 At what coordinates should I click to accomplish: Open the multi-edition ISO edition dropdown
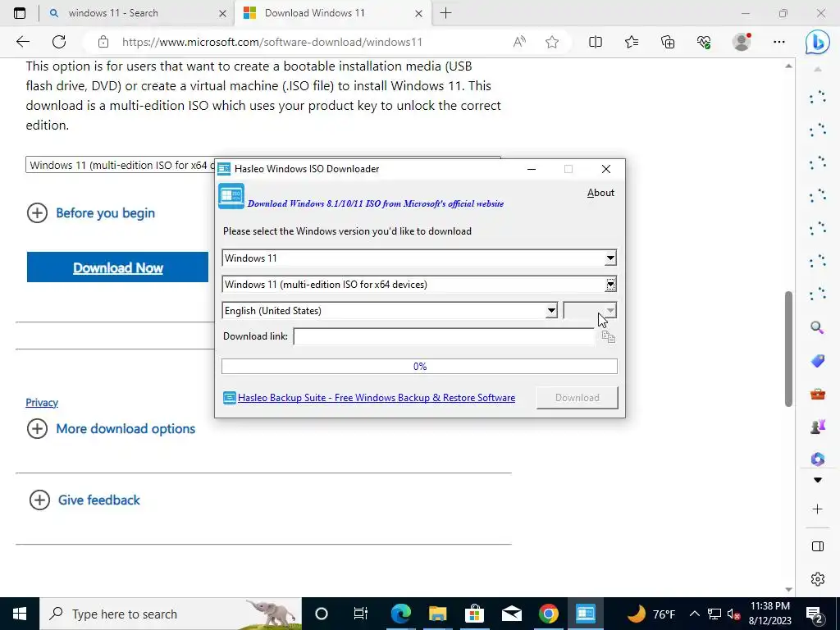pyautogui.click(x=610, y=285)
